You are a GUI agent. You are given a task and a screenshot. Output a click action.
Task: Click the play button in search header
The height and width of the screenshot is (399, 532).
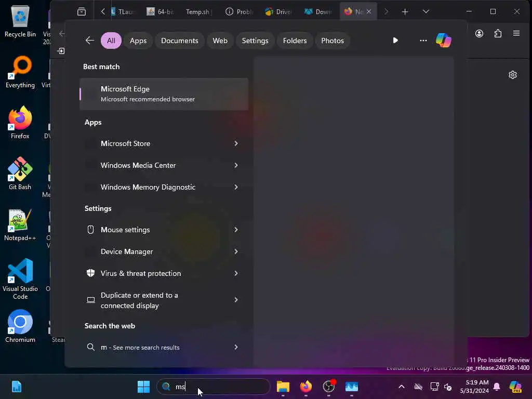click(x=395, y=41)
